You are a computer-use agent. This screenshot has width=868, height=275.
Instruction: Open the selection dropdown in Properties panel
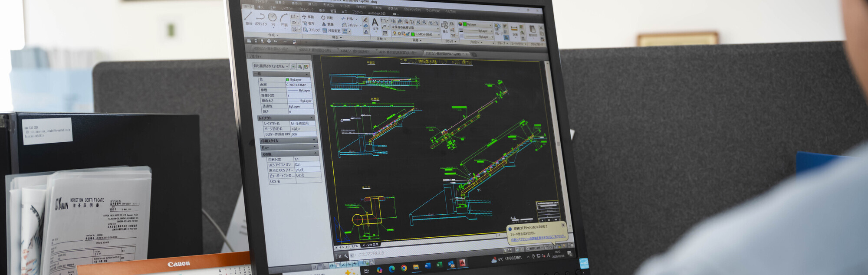[271, 66]
